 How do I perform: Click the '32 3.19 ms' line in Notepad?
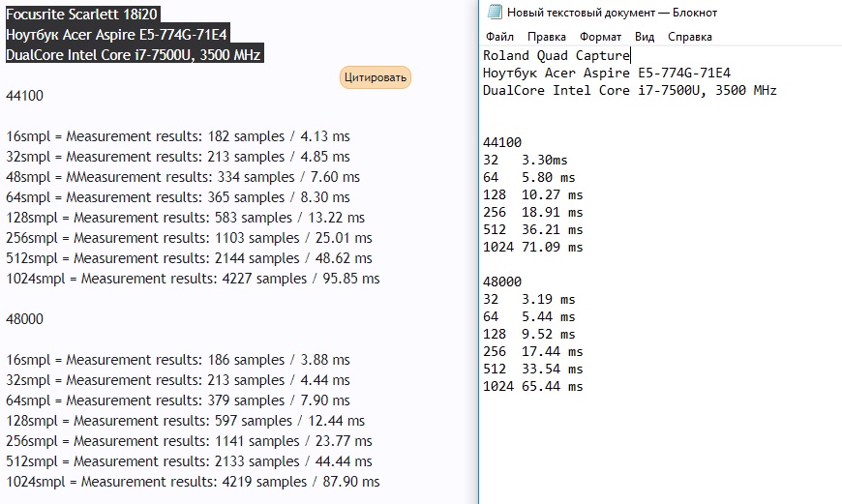click(x=529, y=300)
